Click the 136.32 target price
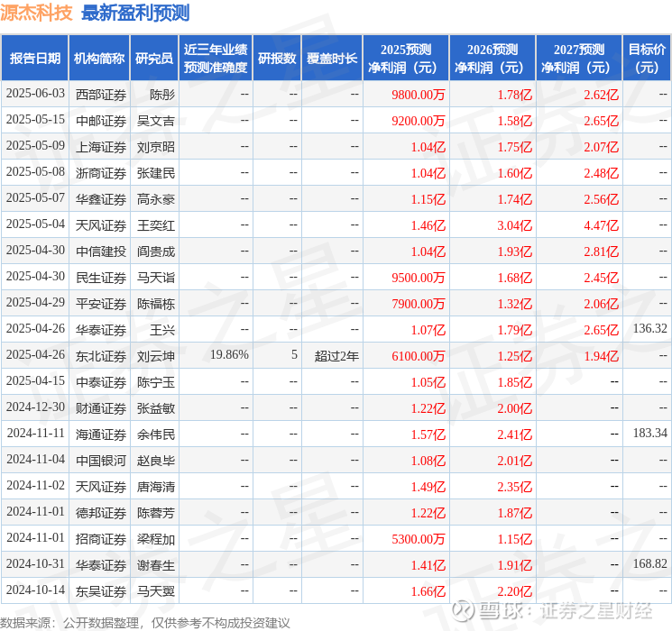Image resolution: width=672 pixels, height=631 pixels. pyautogui.click(x=650, y=329)
